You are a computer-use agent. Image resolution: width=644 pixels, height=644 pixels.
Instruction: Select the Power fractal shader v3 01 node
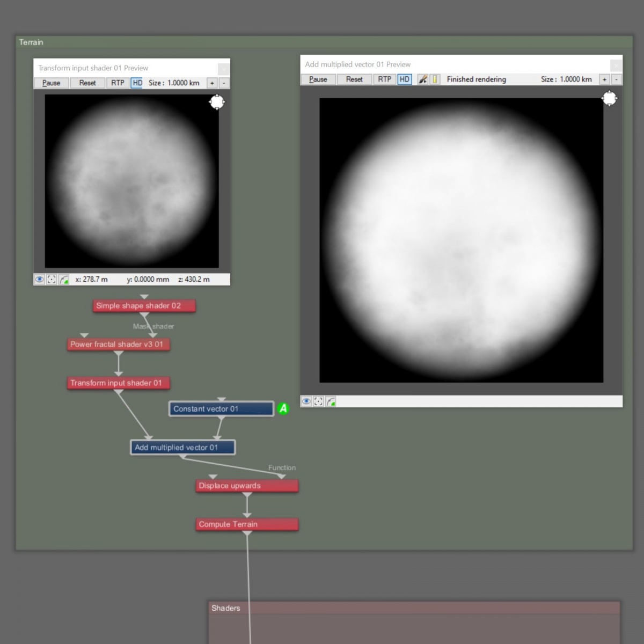[x=118, y=345]
